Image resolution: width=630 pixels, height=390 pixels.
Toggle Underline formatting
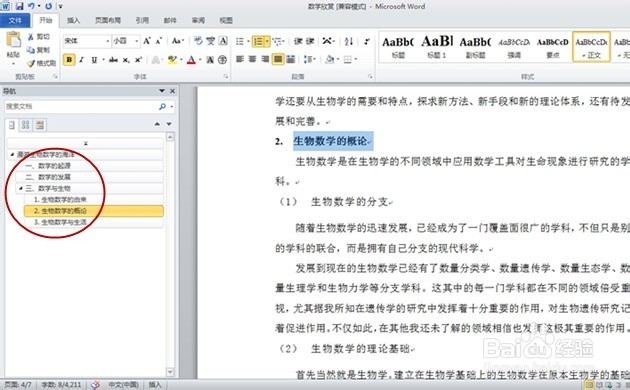(x=94, y=60)
